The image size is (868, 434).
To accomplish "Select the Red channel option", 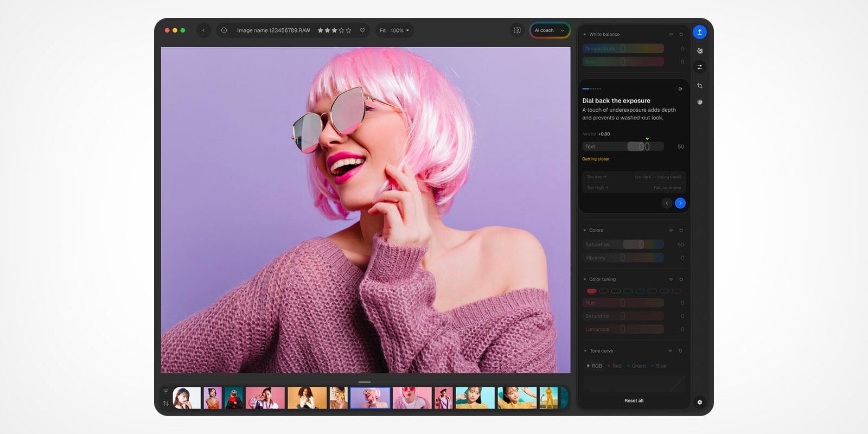I will (x=615, y=366).
